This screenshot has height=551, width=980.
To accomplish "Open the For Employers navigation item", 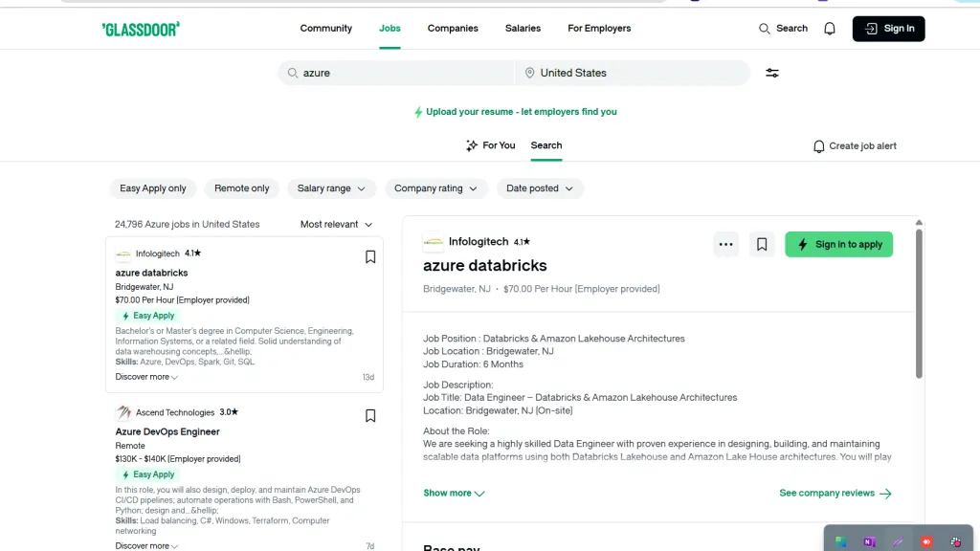I will point(599,28).
